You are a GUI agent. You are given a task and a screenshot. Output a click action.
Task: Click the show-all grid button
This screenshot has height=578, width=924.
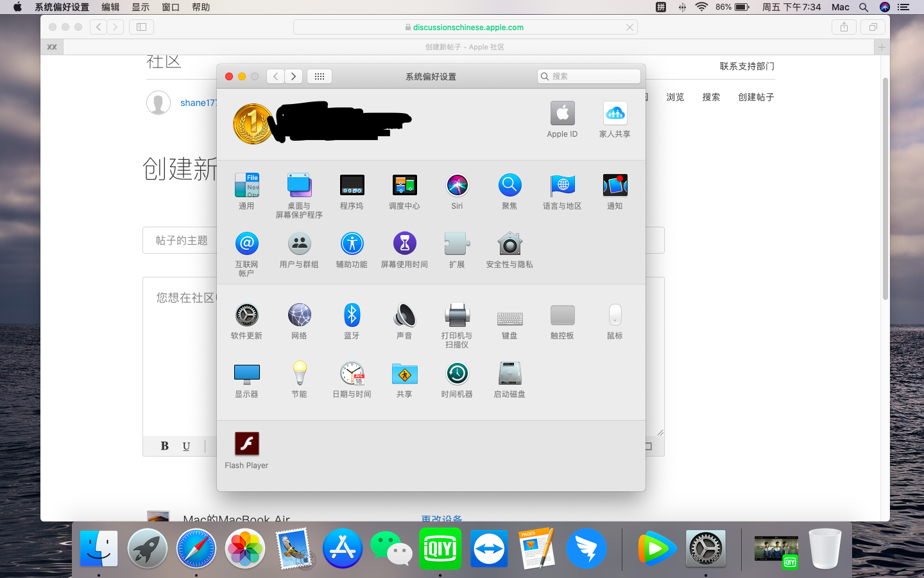tap(320, 76)
